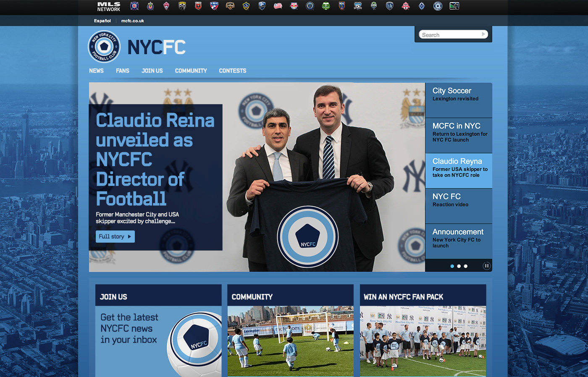Open the Seattle Sounders team crest

374,6
